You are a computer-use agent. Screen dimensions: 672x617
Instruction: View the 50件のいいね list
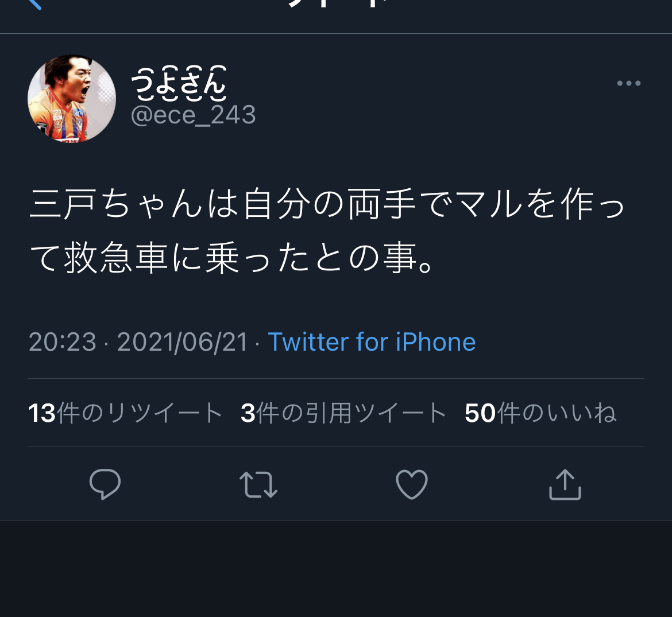point(540,413)
